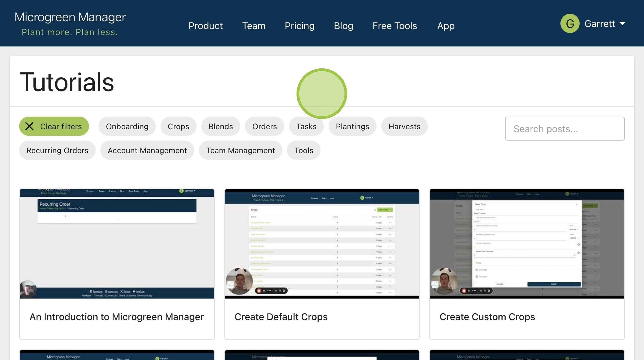The image size is (644, 360).
Task: Click the 'Plant more. Plan less.' tagline
Action: 70,32
